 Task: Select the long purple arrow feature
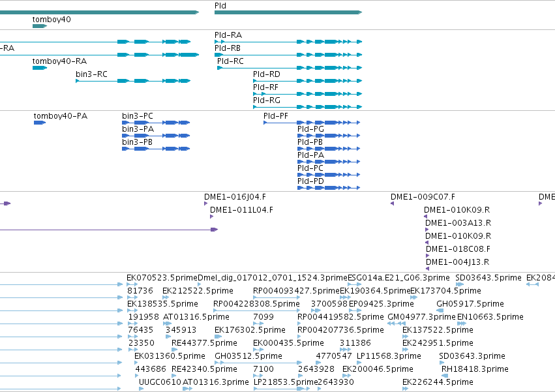[x=109, y=230]
